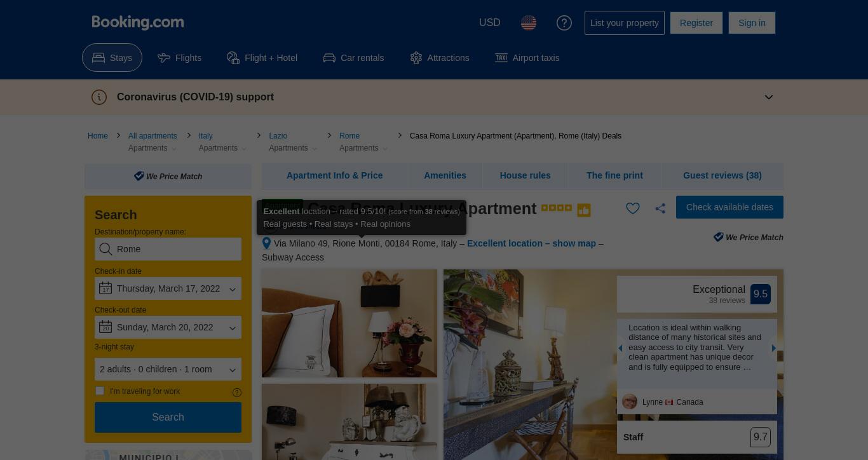Open the Flights navigation item

(180, 58)
